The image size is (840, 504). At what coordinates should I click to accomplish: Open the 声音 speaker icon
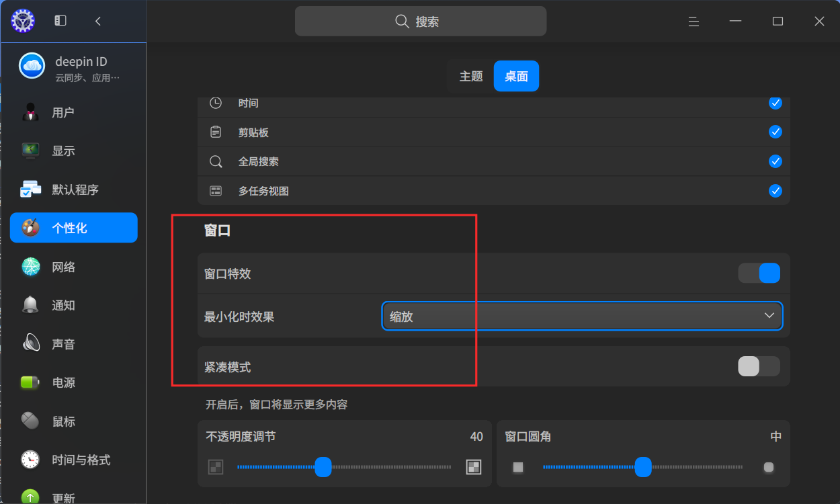point(30,344)
